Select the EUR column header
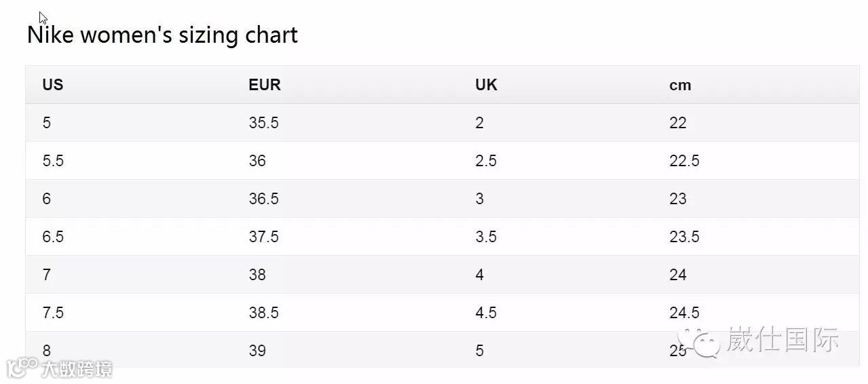The height and width of the screenshot is (384, 868). pos(265,85)
